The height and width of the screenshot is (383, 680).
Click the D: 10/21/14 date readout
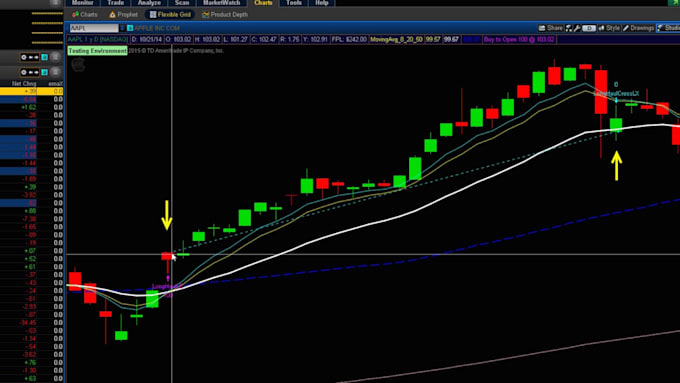pos(147,39)
